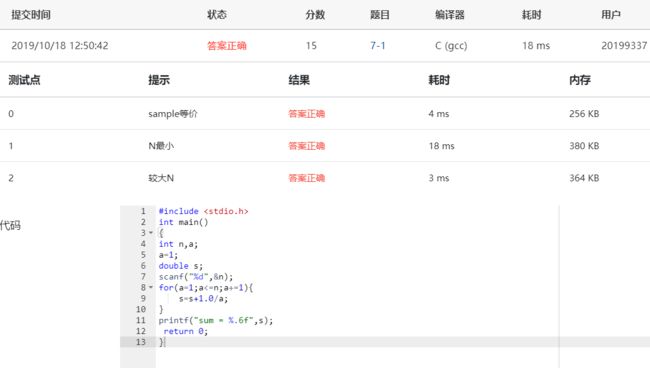Image resolution: width=650 pixels, height=368 pixels.
Task: Select the 3 ms time value
Action: click(439, 178)
